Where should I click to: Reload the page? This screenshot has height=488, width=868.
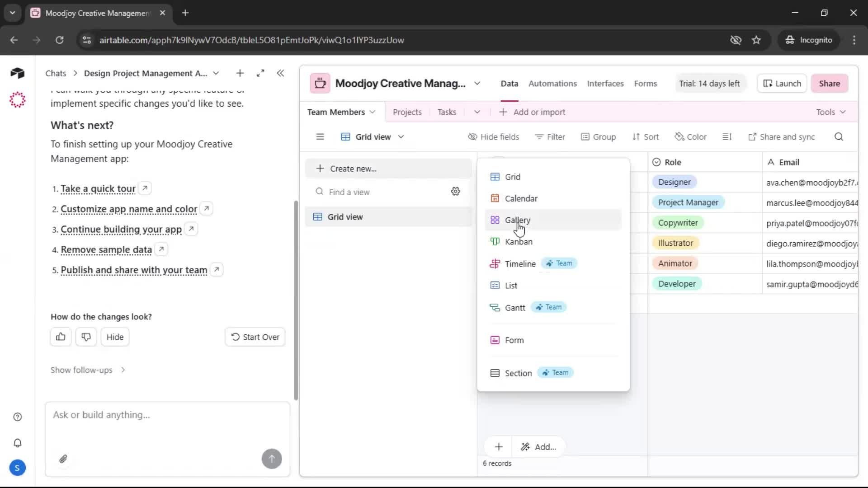click(x=59, y=40)
